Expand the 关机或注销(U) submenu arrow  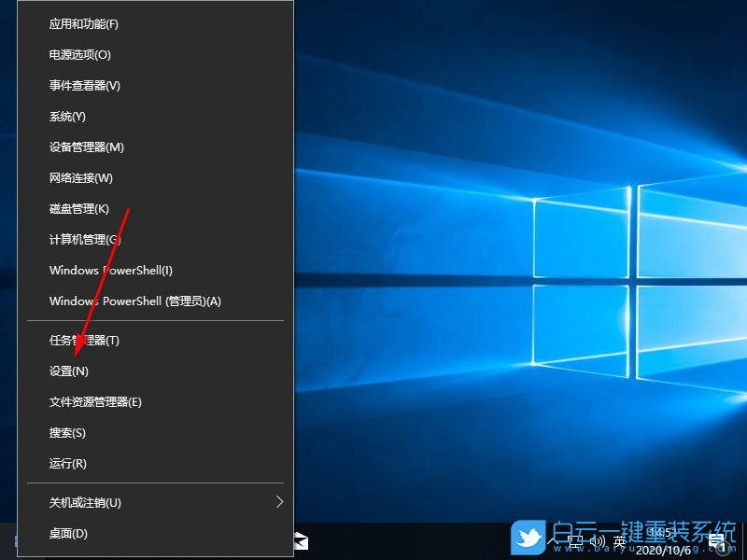click(x=279, y=501)
